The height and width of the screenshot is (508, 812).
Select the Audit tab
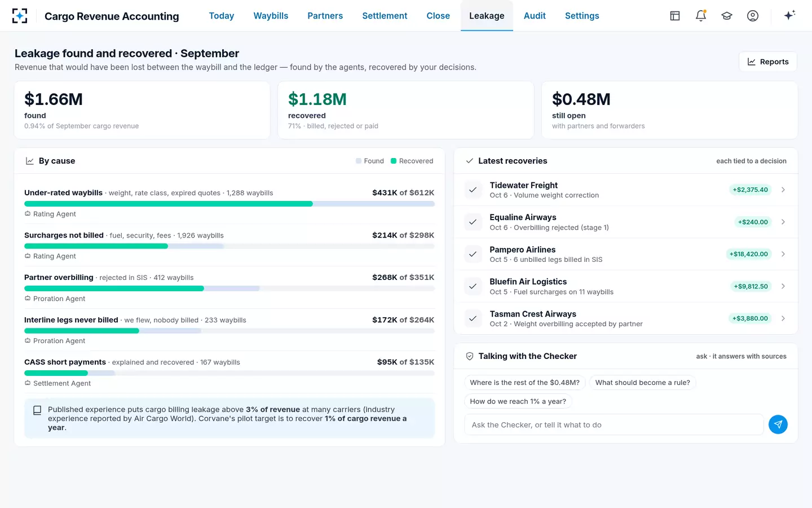[x=535, y=16]
